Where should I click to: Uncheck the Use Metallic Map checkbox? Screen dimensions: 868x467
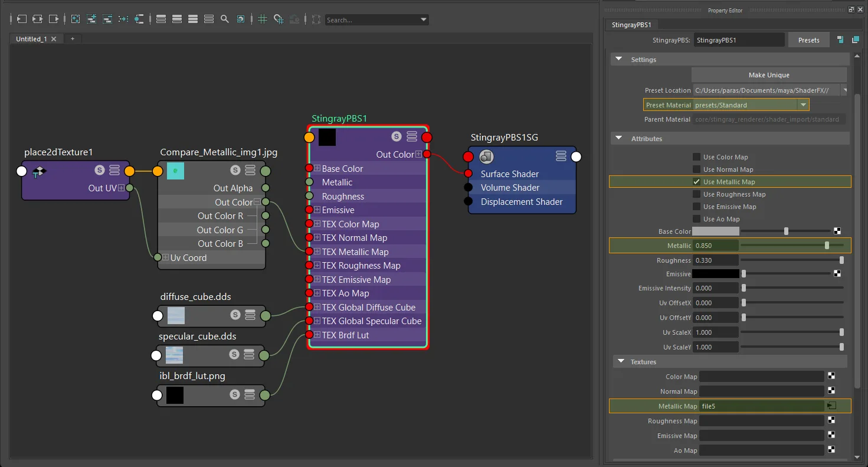697,182
